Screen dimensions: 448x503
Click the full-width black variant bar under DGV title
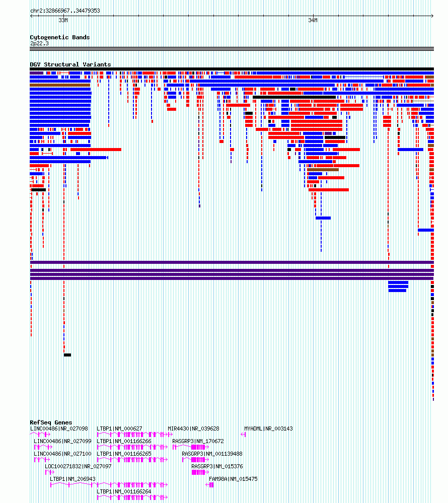click(x=232, y=69)
